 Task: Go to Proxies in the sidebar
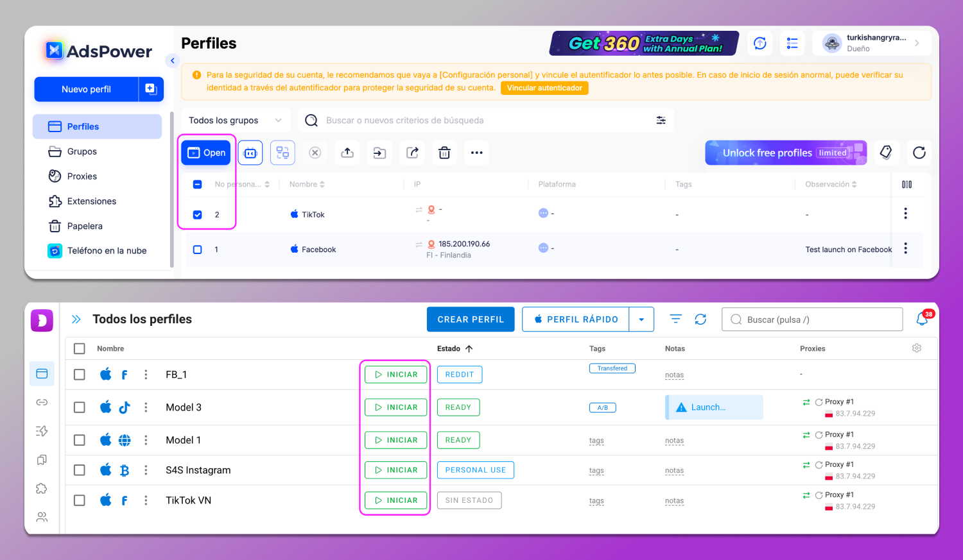coord(82,176)
